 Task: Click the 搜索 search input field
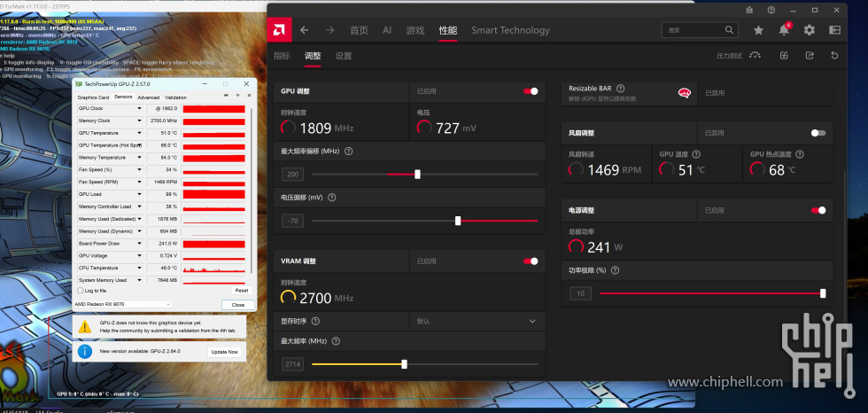tap(700, 30)
